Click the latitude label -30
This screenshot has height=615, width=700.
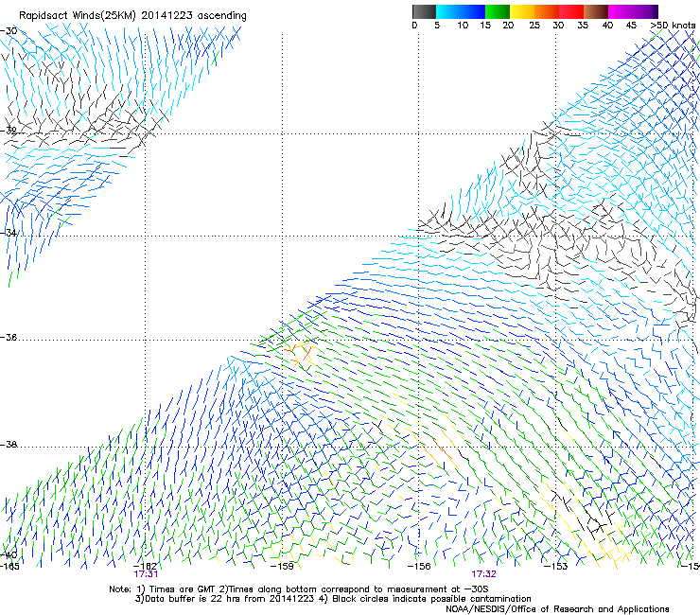pos(9,31)
